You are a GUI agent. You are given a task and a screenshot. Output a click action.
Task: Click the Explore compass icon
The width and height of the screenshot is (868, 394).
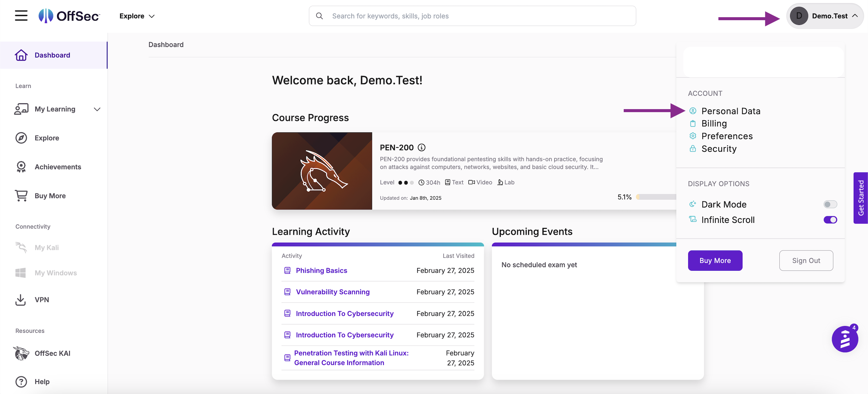(x=21, y=138)
